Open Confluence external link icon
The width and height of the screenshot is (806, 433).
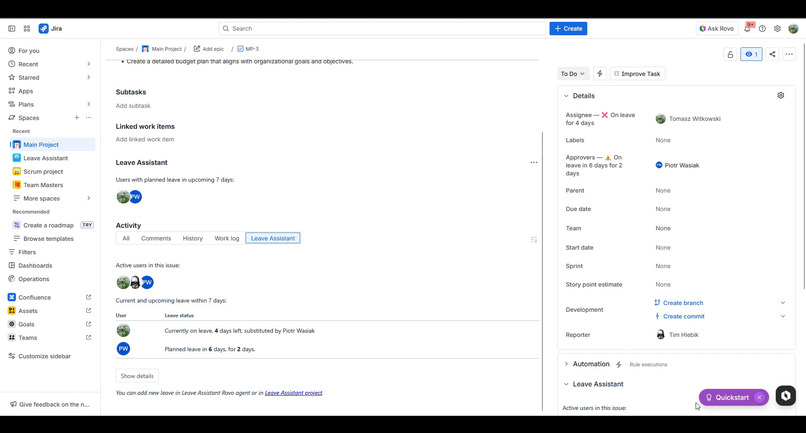tap(88, 297)
